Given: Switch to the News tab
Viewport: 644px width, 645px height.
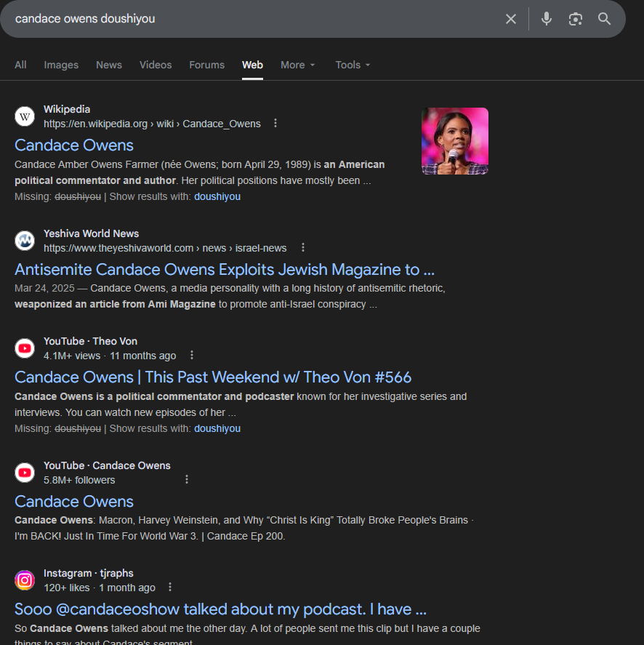Looking at the screenshot, I should point(109,65).
